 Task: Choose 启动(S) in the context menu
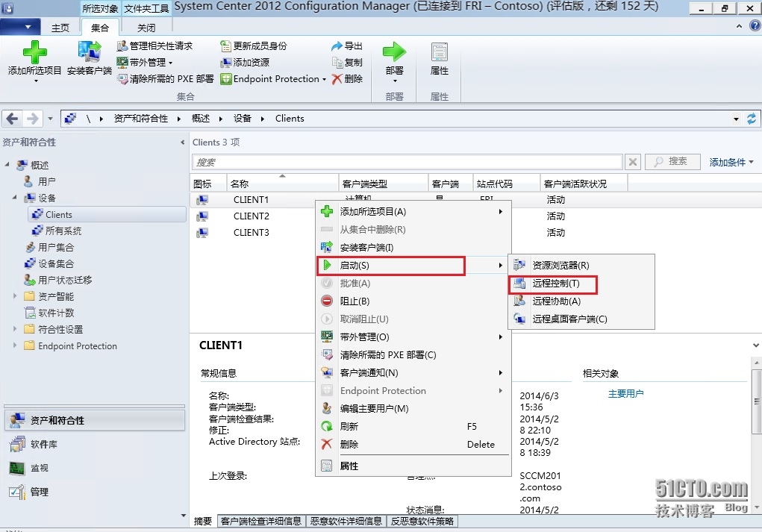[413, 266]
